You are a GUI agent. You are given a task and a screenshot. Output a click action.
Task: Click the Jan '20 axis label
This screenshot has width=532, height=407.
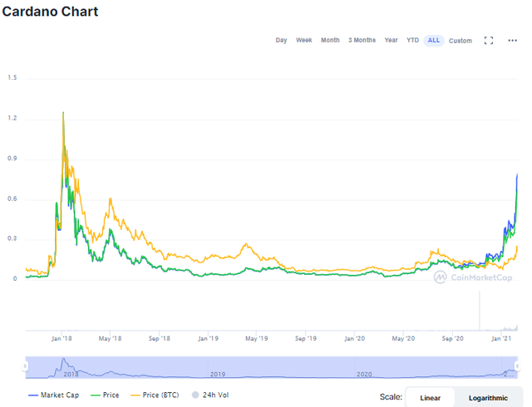[x=355, y=339]
